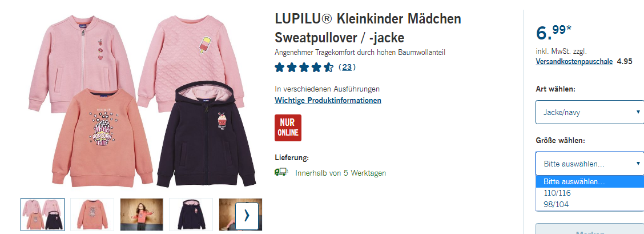
Task: Click the LUPILU product title heading
Action: (x=368, y=28)
